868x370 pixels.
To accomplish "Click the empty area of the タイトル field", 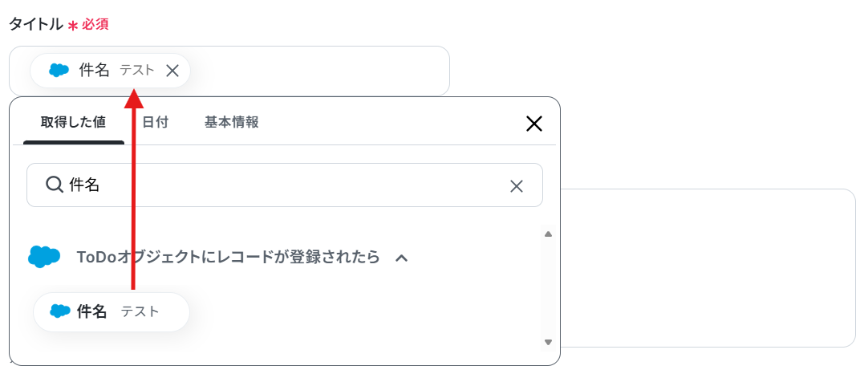I will 318,71.
